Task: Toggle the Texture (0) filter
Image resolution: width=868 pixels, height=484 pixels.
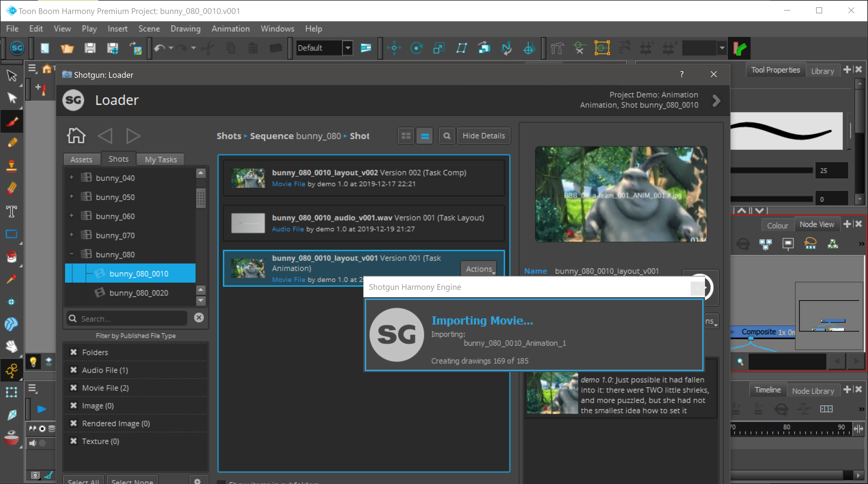Action: point(73,441)
